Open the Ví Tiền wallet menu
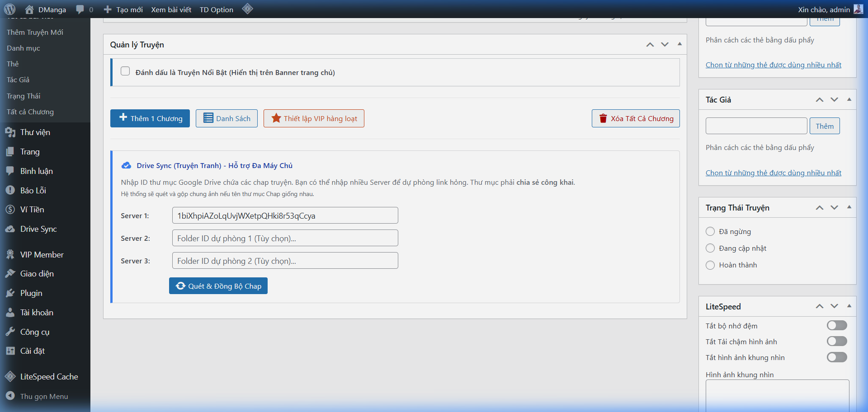This screenshot has width=868, height=412. coord(32,210)
